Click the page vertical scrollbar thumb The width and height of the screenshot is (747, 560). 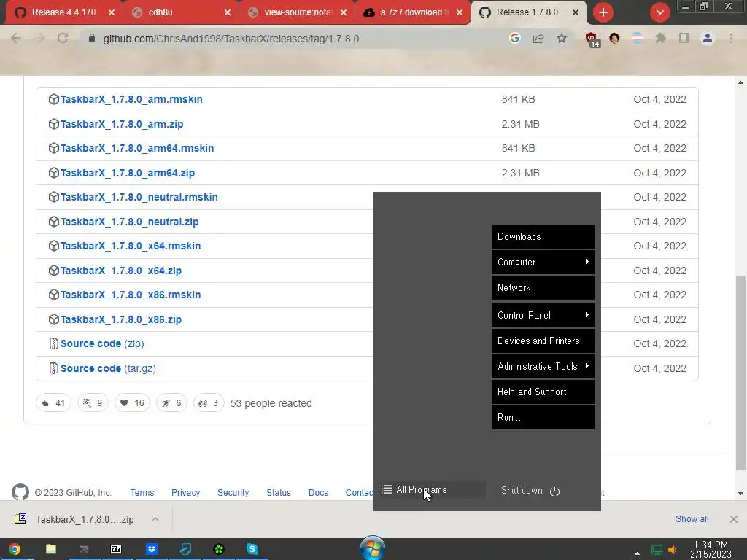(x=740, y=373)
